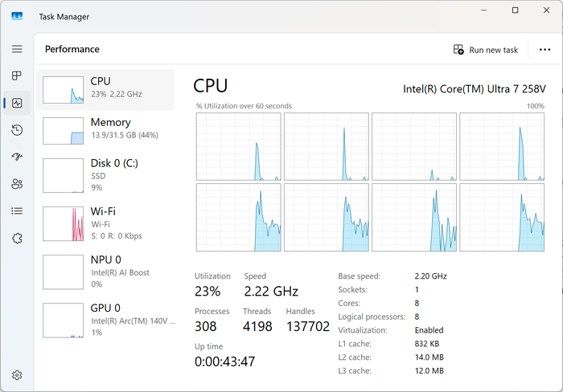Image resolution: width=563 pixels, height=392 pixels.
Task: Open Task Manager settings gear
Action: click(17, 375)
